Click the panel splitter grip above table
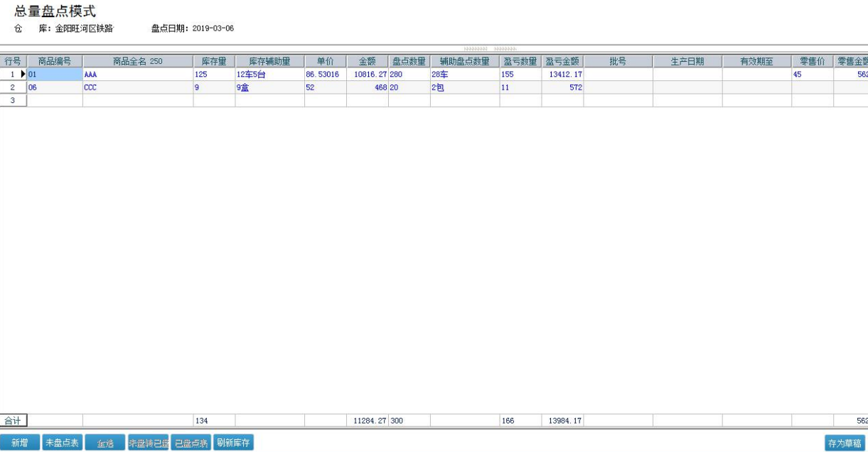The height and width of the screenshot is (452, 868). pyautogui.click(x=490, y=49)
